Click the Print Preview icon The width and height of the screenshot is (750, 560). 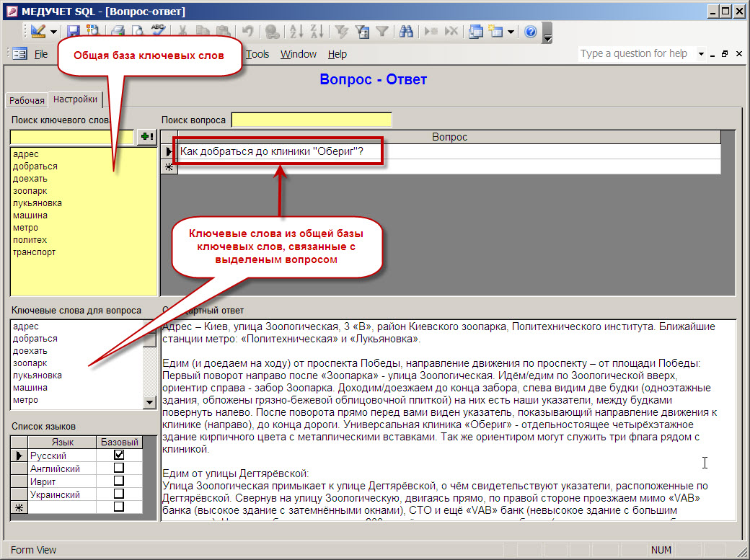pyautogui.click(x=138, y=32)
